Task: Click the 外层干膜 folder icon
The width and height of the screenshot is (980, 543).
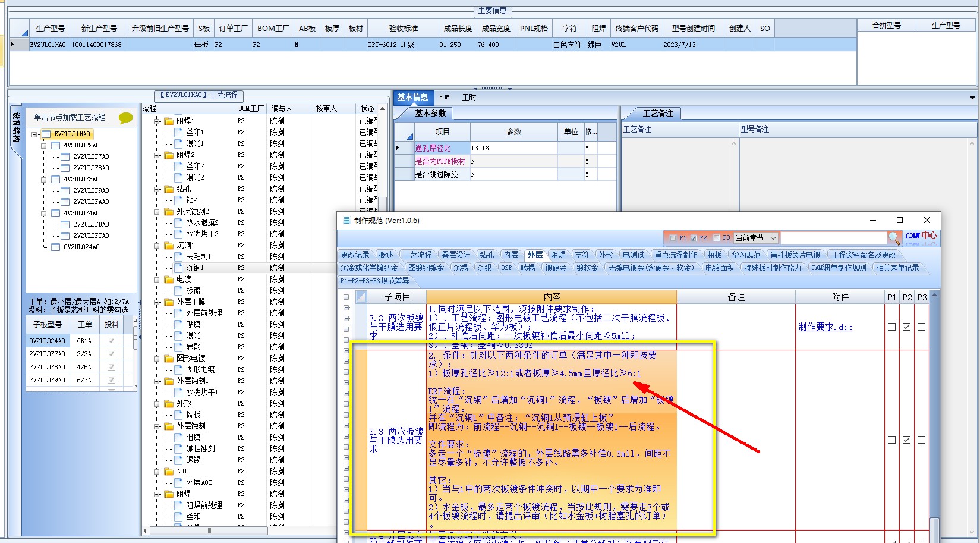Action: pyautogui.click(x=169, y=302)
